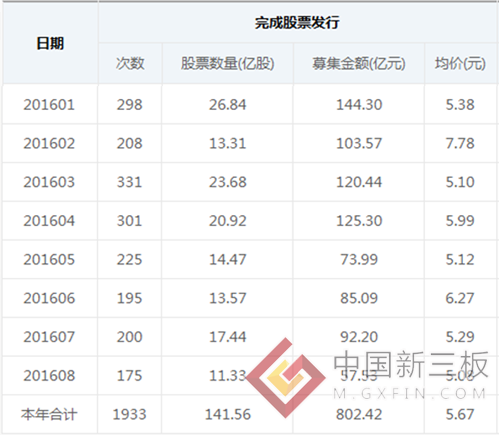499x435 pixels.
Task: Click the 日期 column header
Action: tap(50, 43)
